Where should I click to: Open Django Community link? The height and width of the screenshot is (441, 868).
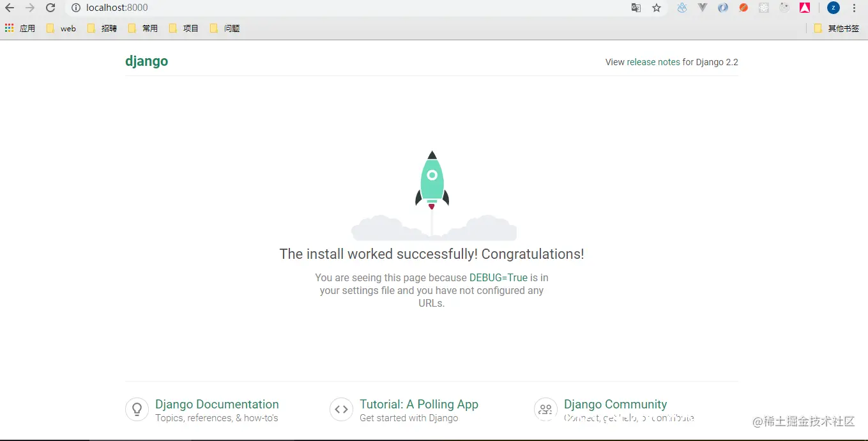[x=615, y=404]
